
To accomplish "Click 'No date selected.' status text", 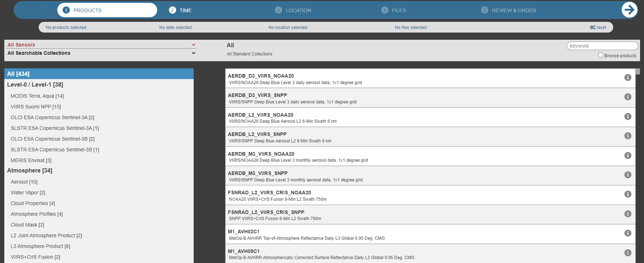I will pyautogui.click(x=176, y=28).
